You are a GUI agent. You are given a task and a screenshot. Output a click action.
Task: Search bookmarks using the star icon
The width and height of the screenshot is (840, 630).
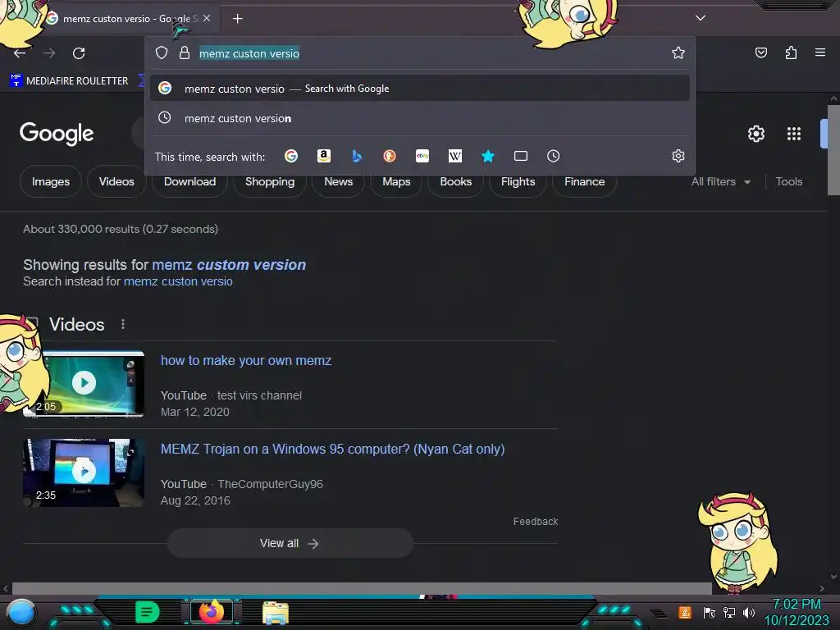[x=487, y=156]
